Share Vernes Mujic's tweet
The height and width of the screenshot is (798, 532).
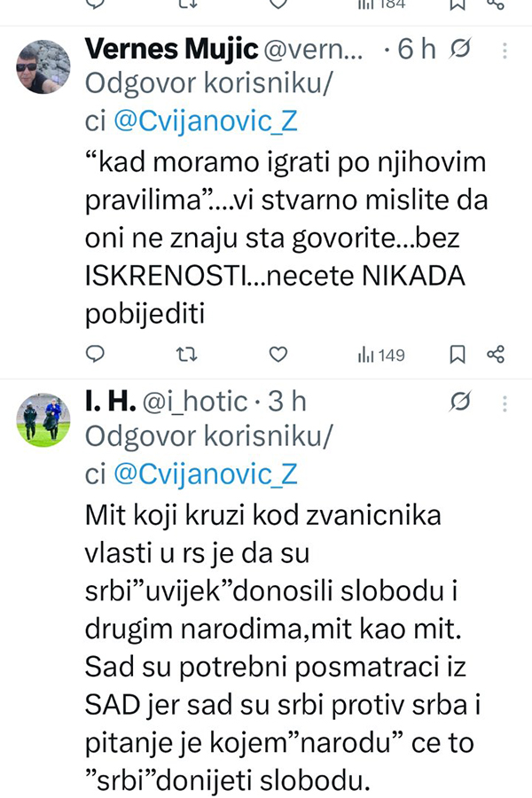pyautogui.click(x=496, y=355)
